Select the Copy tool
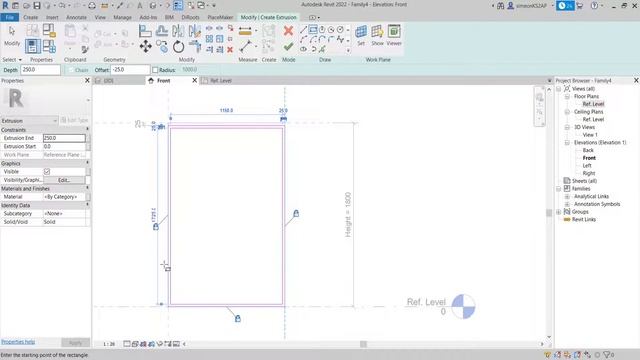This screenshot has height=360, width=640. coord(162,47)
